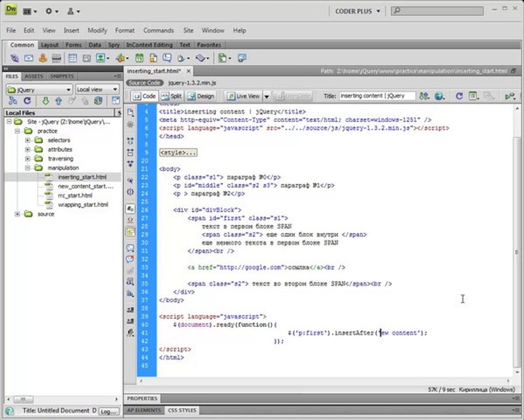Get files with the green down arrow

tap(46, 100)
